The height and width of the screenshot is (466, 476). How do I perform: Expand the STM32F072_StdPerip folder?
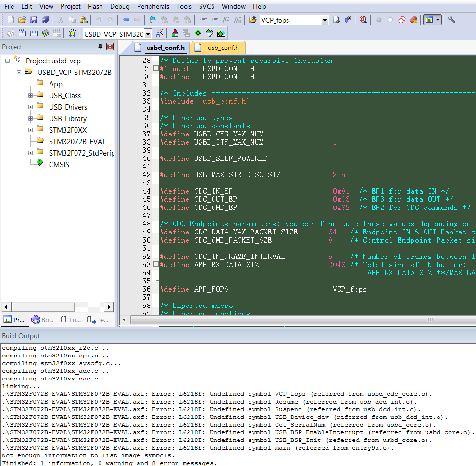click(30, 153)
